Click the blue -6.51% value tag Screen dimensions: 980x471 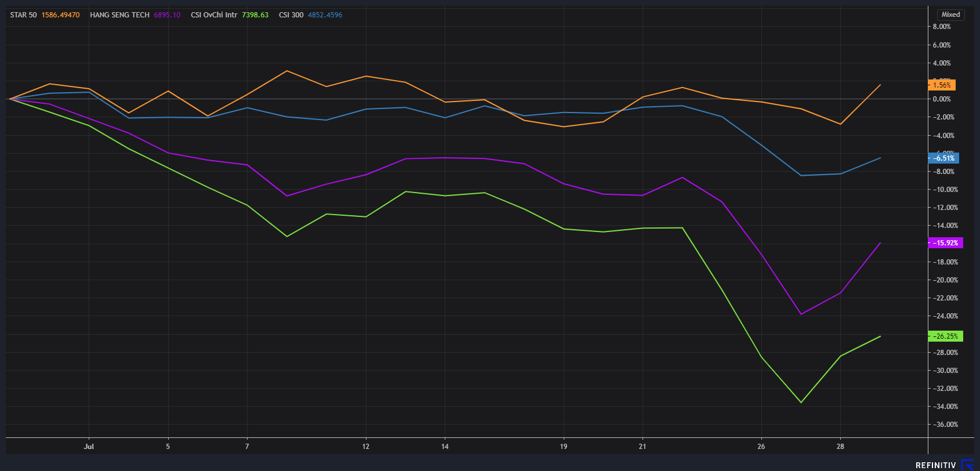point(943,158)
